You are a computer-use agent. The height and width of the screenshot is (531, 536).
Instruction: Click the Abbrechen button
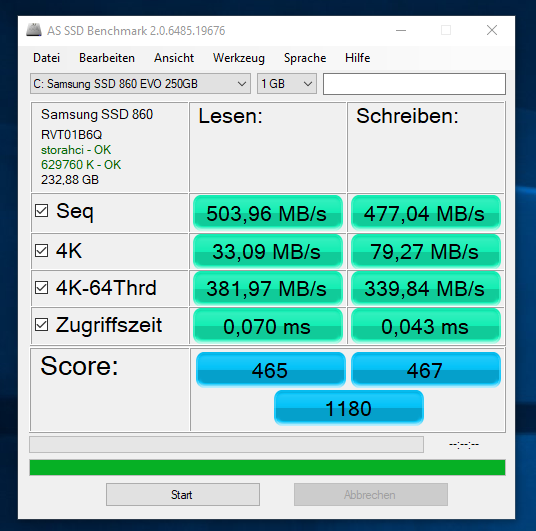pyautogui.click(x=371, y=494)
